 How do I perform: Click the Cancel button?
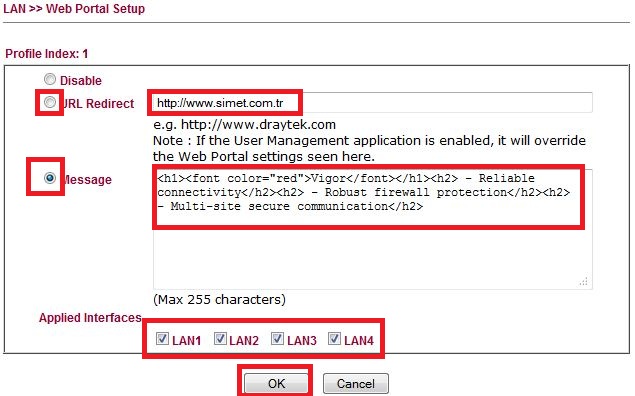pyautogui.click(x=356, y=383)
